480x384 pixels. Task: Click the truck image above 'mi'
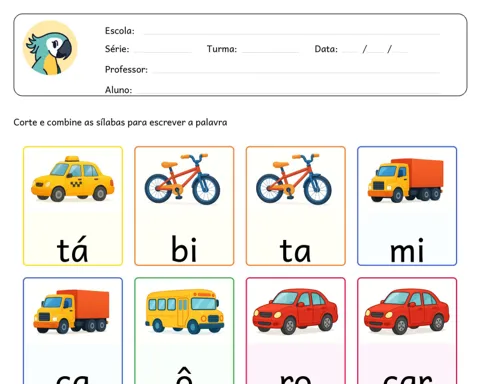[406, 180]
